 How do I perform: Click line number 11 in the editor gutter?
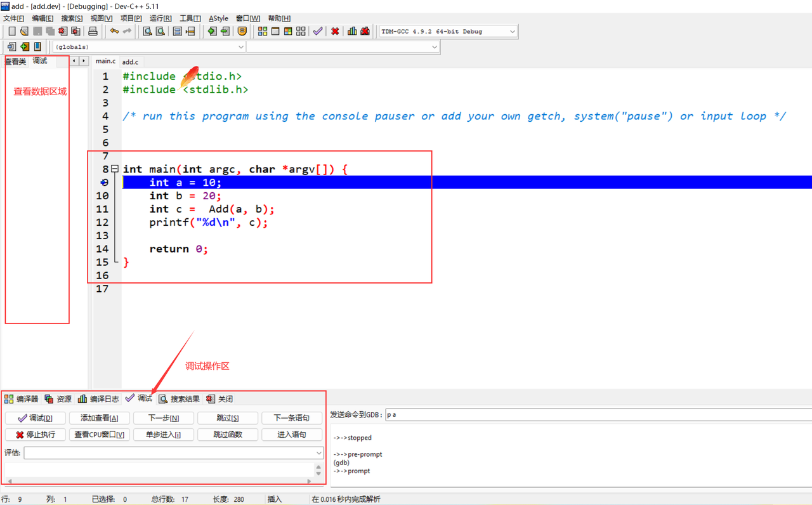point(102,209)
